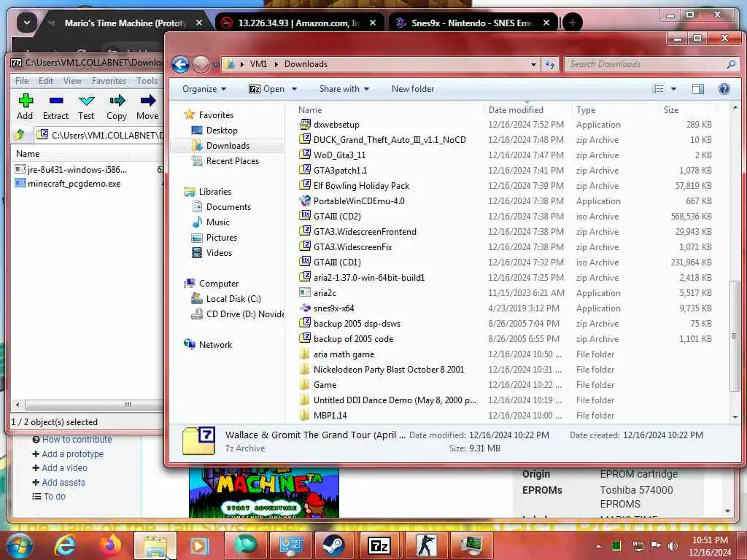Sort by Date modified column header
The image size is (747, 560).
coord(516,110)
